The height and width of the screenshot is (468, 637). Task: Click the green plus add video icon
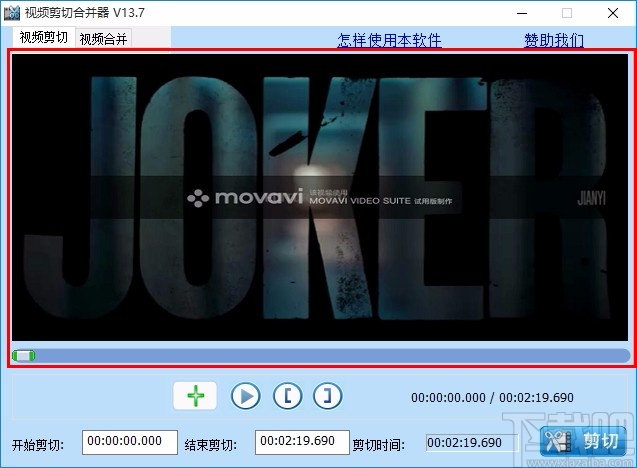click(x=195, y=396)
